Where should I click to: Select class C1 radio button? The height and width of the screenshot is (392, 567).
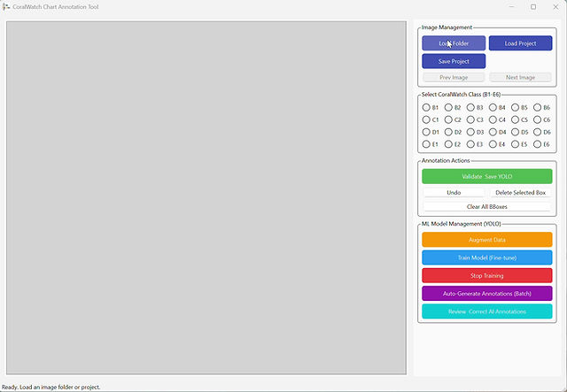[x=426, y=119]
